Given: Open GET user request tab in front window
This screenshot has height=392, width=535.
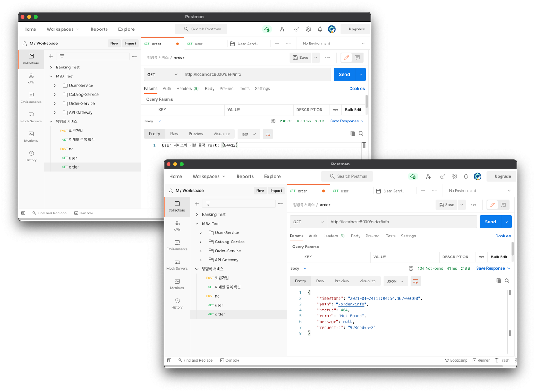Looking at the screenshot, I should coord(351,191).
